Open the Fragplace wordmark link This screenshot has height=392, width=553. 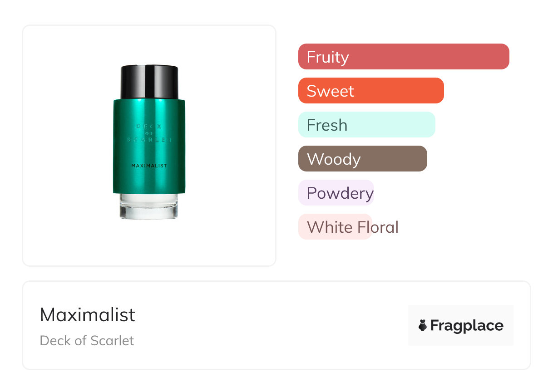[x=467, y=326]
